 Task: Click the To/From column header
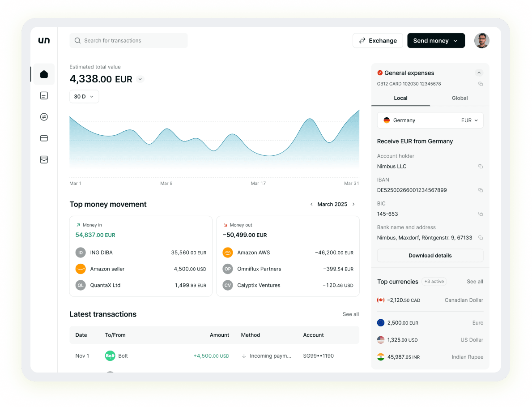point(115,335)
